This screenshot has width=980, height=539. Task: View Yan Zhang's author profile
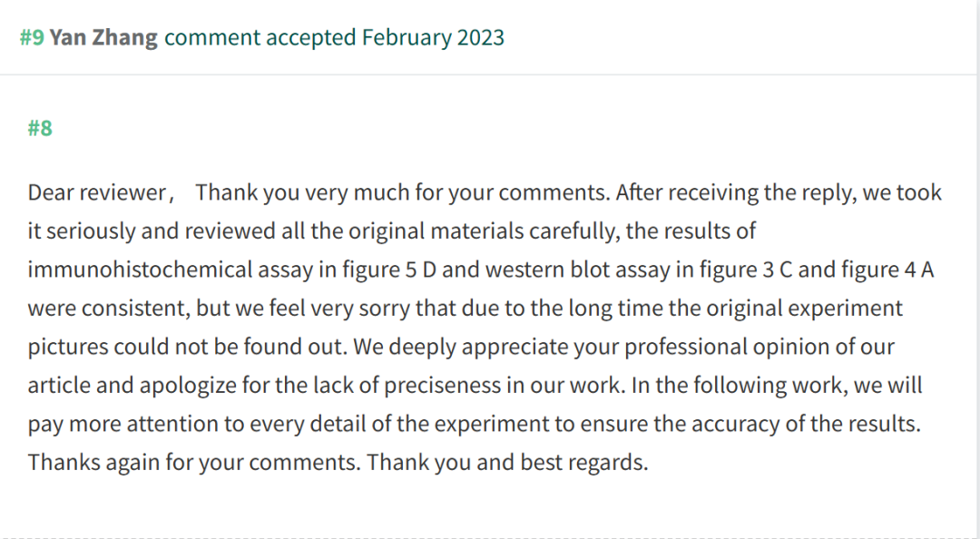pos(103,37)
